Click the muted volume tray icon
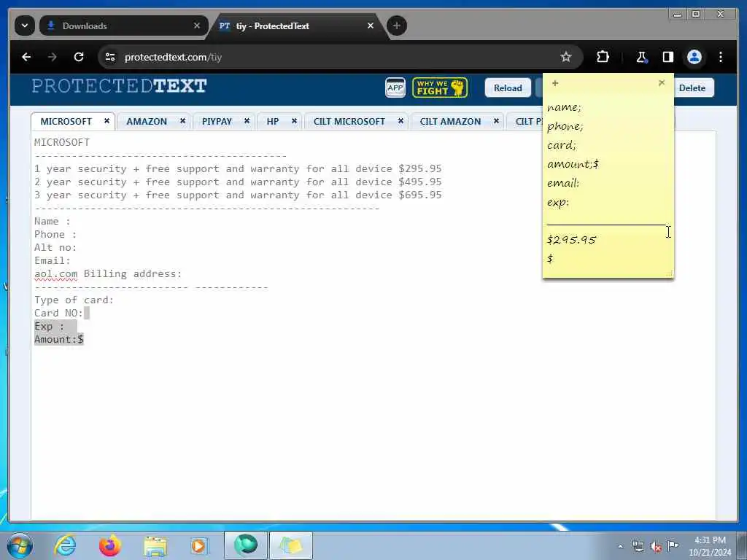747x560 pixels. pos(656,546)
